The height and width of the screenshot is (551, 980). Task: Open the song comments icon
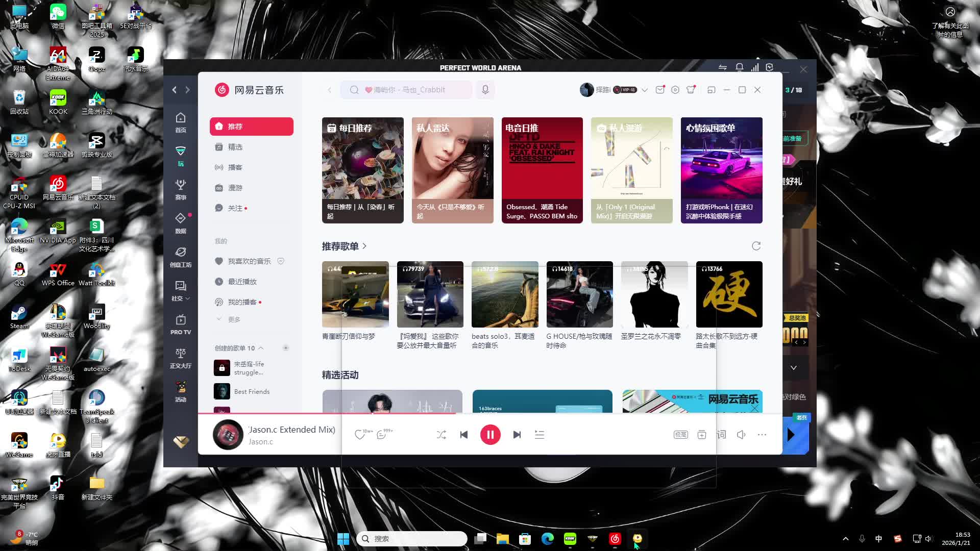[381, 435]
